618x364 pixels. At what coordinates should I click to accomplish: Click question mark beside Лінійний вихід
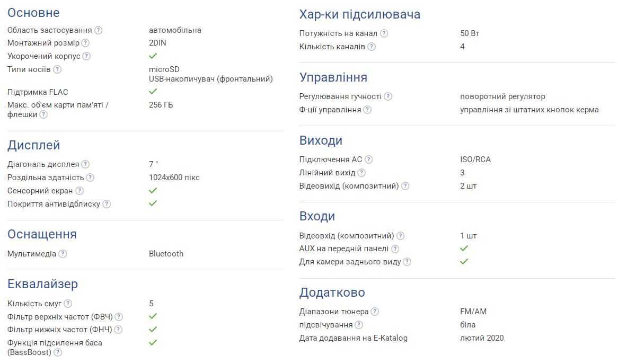361,173
